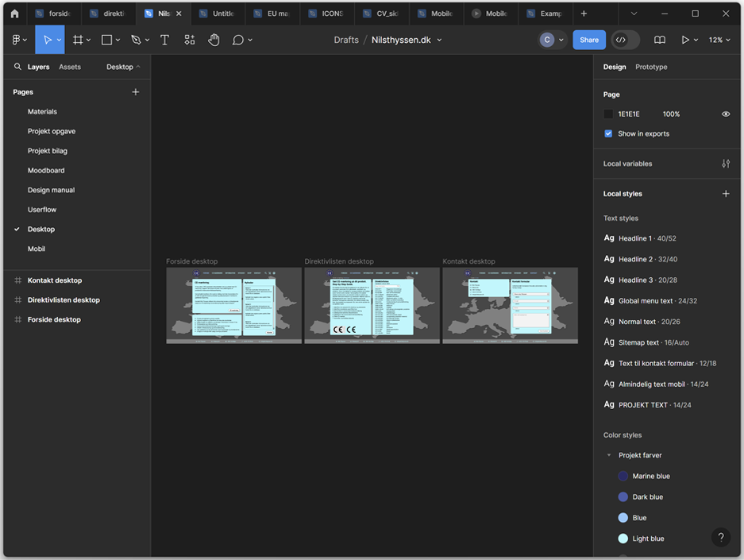The width and height of the screenshot is (744, 560).
Task: Select the Marine blue color style
Action: click(x=650, y=477)
